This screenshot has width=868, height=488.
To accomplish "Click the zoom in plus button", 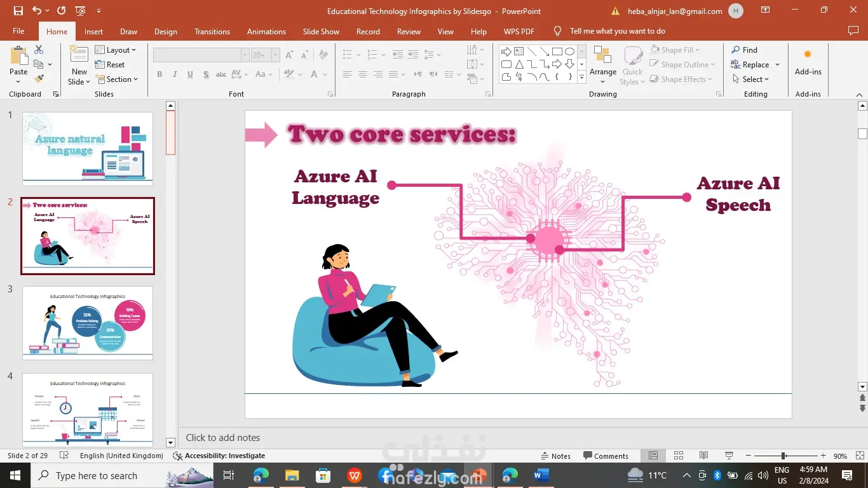I will (x=823, y=456).
